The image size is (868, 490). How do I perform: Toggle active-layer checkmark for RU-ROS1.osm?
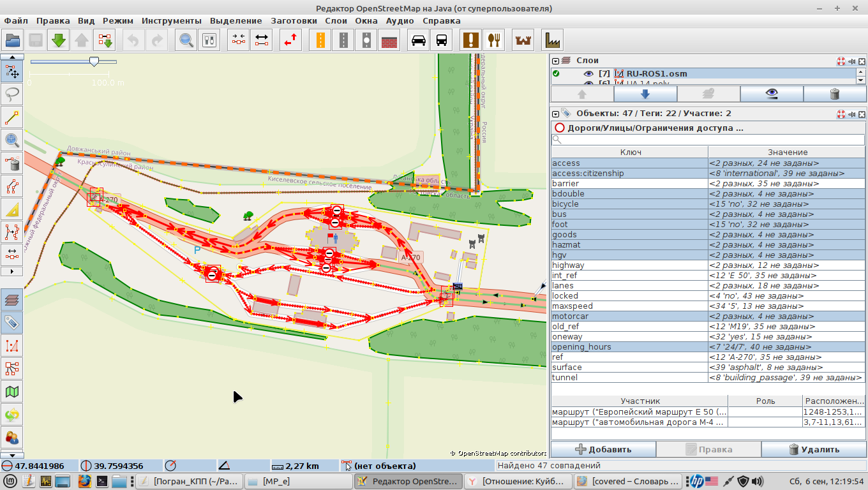(x=556, y=73)
